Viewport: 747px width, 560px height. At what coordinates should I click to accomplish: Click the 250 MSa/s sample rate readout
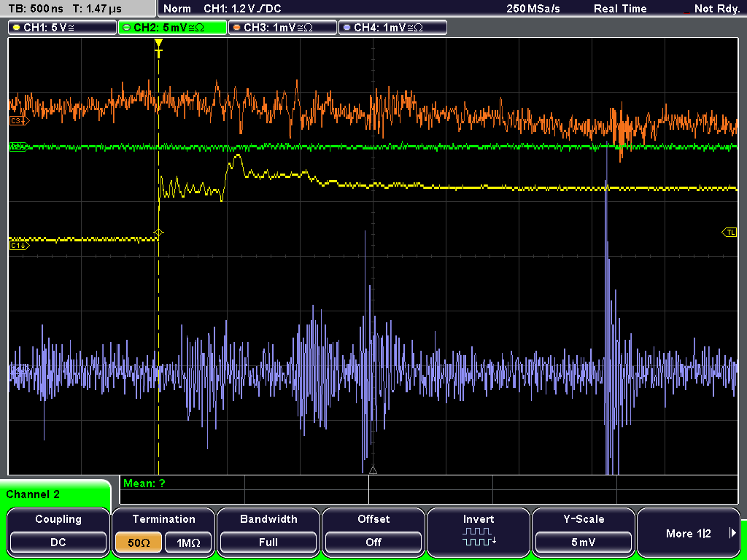tap(533, 9)
